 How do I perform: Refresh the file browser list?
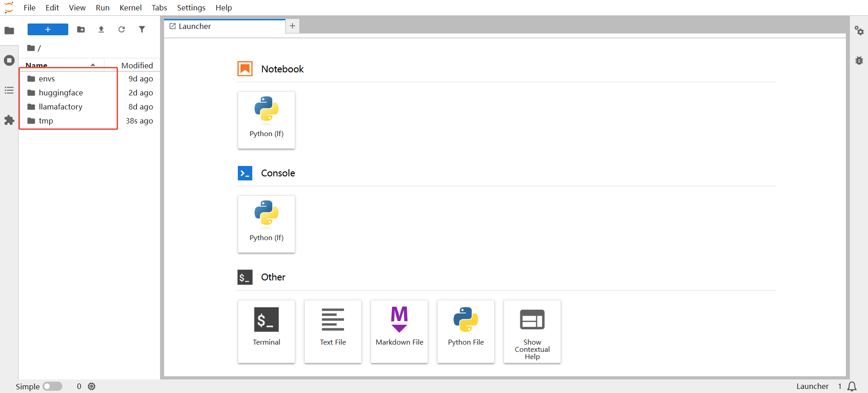[122, 29]
